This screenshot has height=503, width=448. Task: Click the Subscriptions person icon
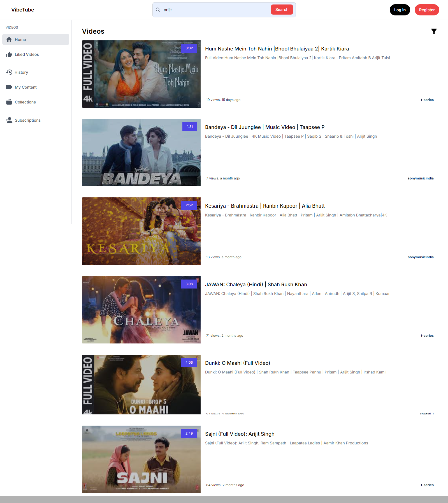coord(9,120)
